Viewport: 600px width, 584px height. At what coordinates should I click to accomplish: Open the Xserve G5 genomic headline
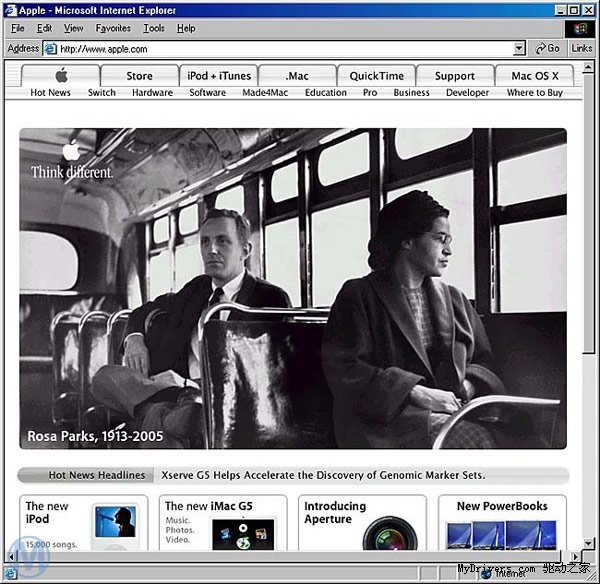pos(323,475)
